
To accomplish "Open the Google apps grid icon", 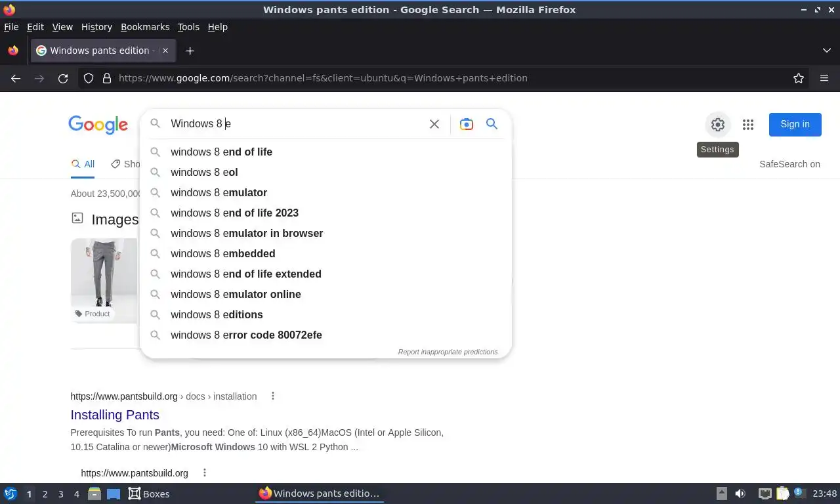I will [x=747, y=124].
